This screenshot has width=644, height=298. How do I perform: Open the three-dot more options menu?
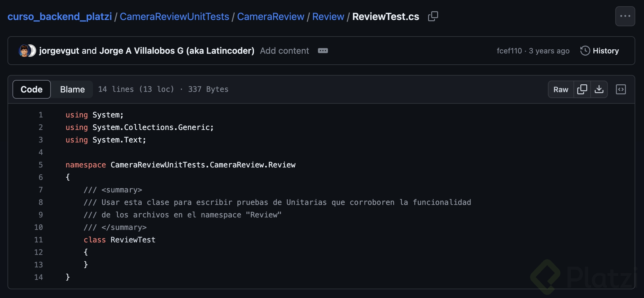(x=625, y=16)
